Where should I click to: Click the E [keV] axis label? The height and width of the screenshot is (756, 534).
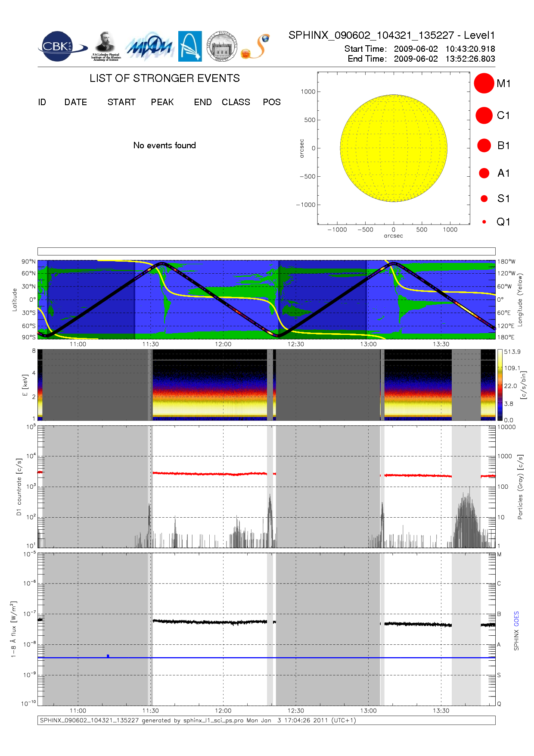click(25, 385)
